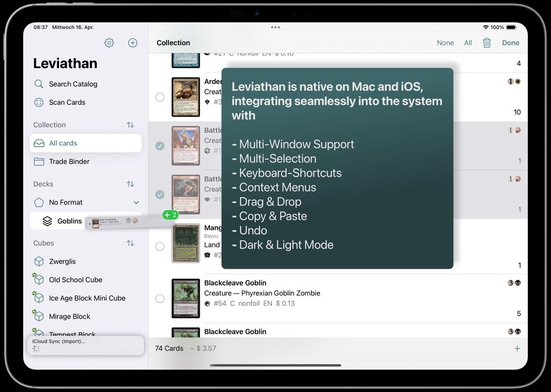551x392 pixels.
Task: Open the Zwerglis cube
Action: point(62,262)
